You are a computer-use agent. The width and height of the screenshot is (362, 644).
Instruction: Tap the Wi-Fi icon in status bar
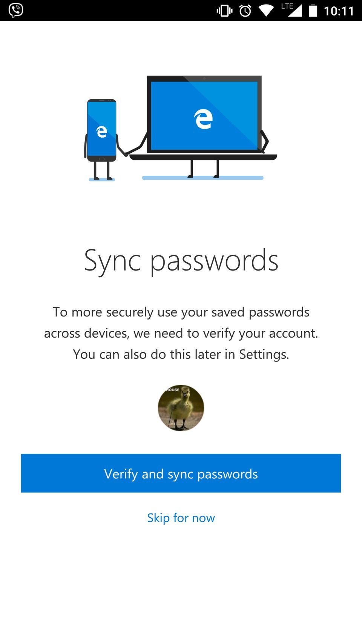[x=267, y=10]
